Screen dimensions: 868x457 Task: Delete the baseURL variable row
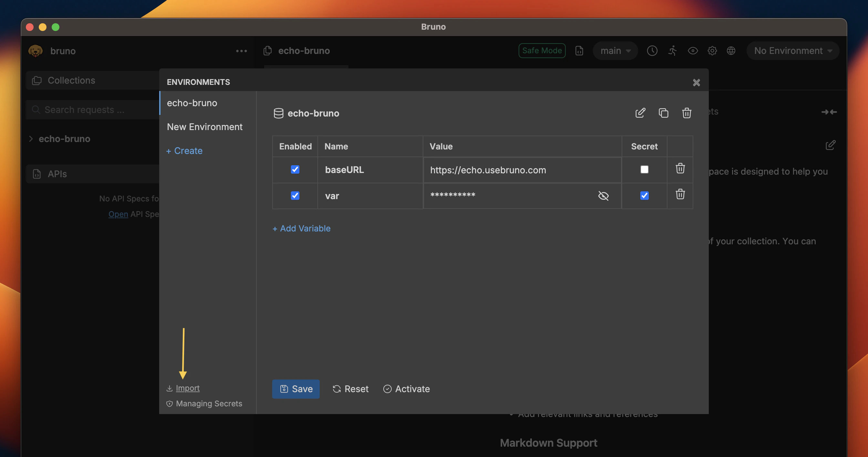coord(680,168)
